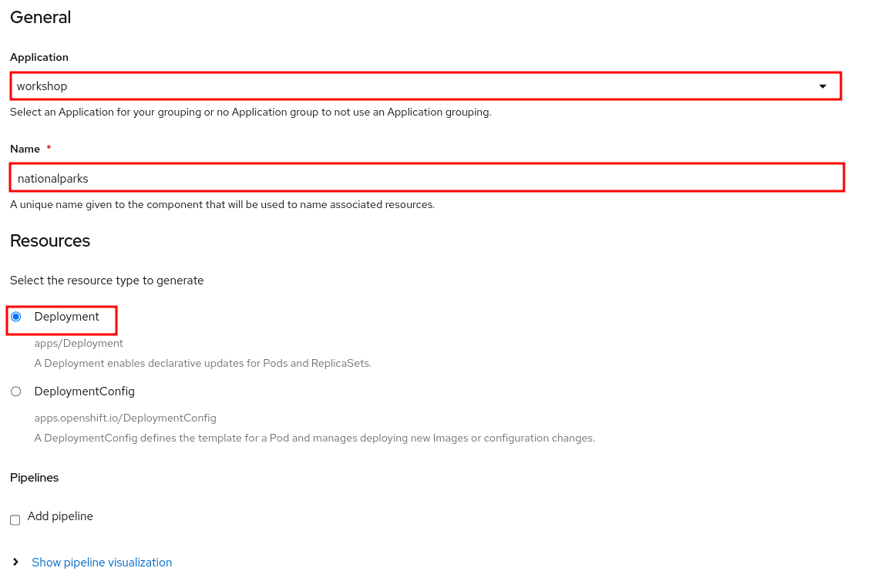881x588 pixels.
Task: Click the Pipelines section heading
Action: [35, 478]
